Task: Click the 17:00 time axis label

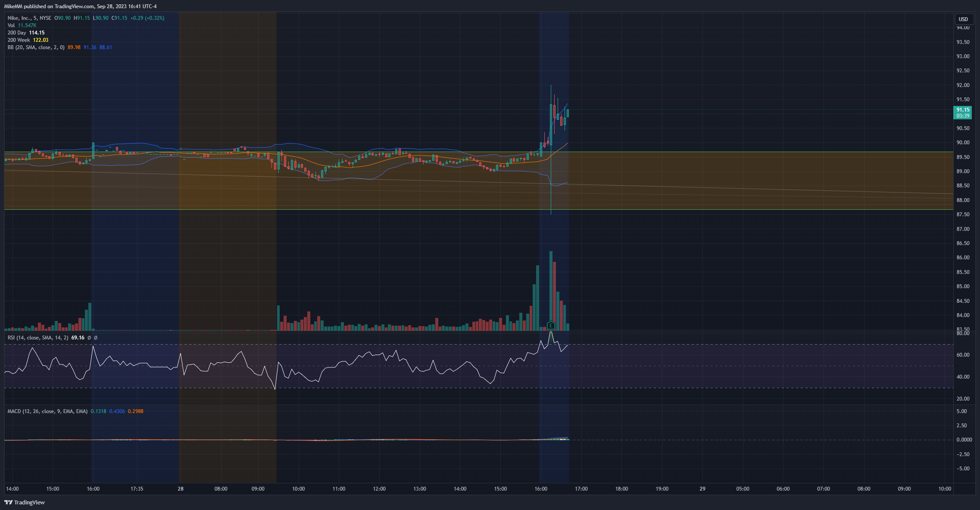Action: pyautogui.click(x=581, y=489)
